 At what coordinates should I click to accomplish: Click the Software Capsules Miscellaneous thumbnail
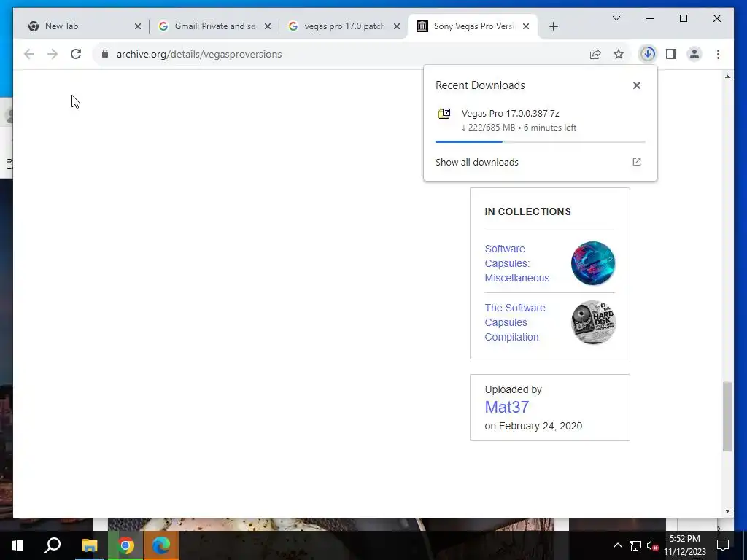(593, 263)
